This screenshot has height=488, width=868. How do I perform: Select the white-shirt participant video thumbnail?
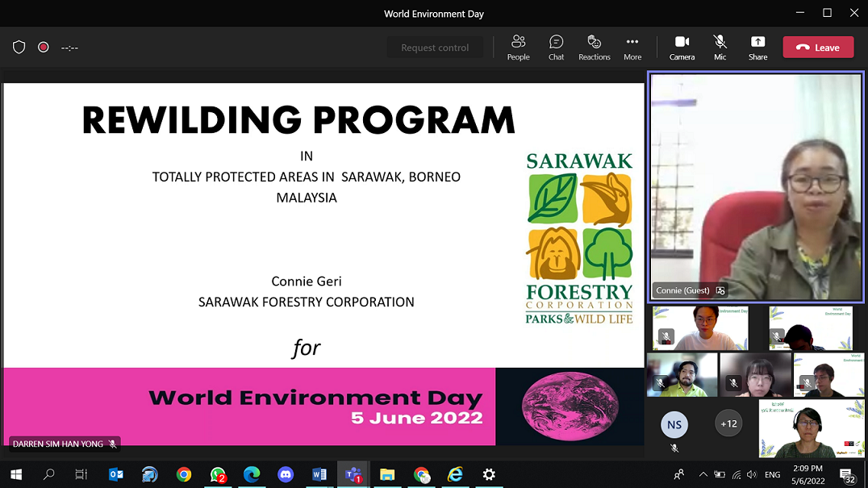[x=700, y=328]
